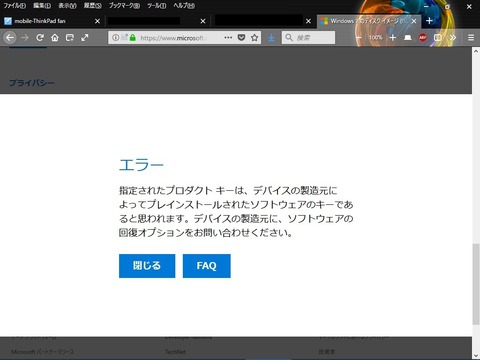480x360 pixels.
Task: Expand more tools overflow chevron
Action: pos(453,38)
